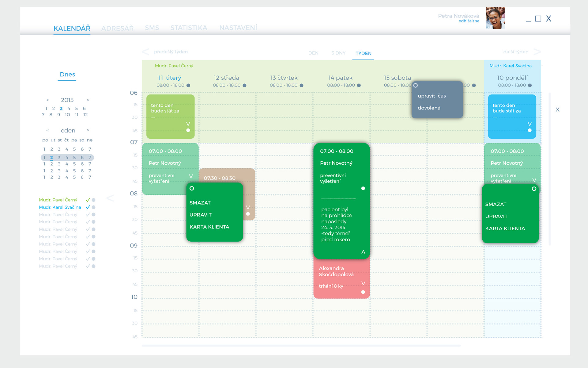Collapse Petr Novotný appointment on 14 pátek
The height and width of the screenshot is (368, 588).
click(x=363, y=252)
